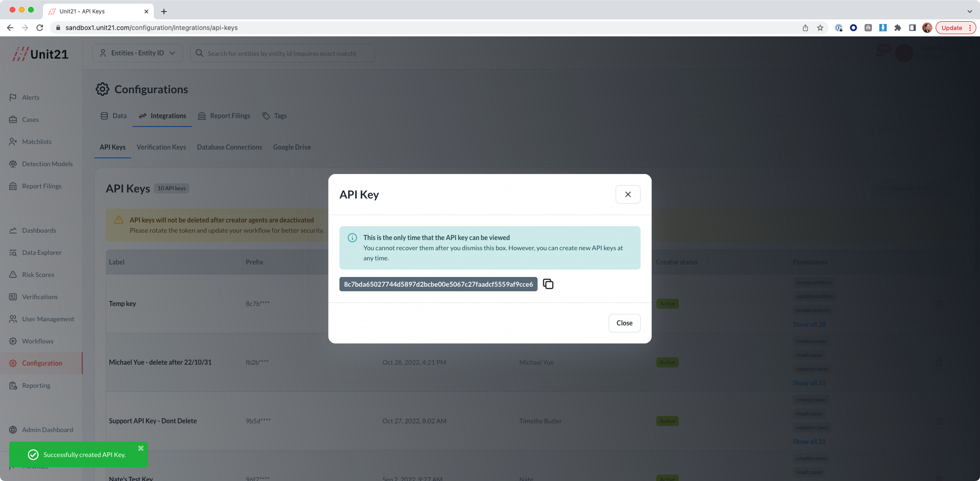The image size is (980, 481).
Task: Open Detection Models section
Action: coord(47,164)
